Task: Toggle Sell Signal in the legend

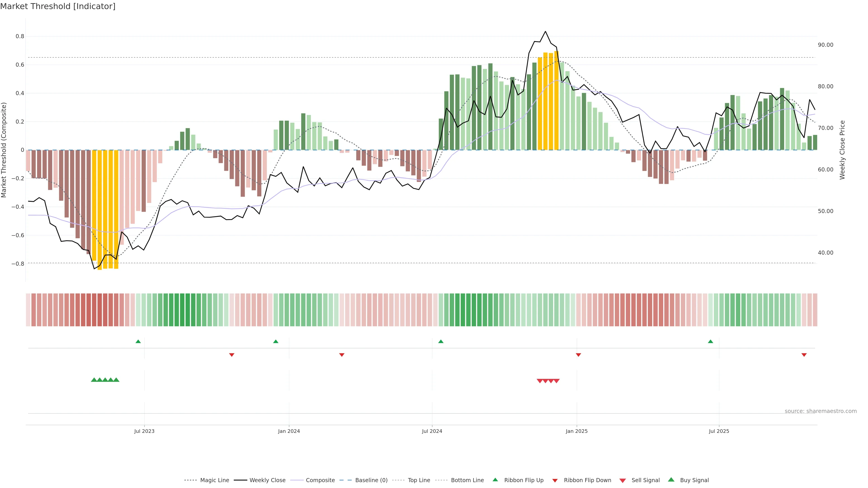Action: (x=645, y=480)
